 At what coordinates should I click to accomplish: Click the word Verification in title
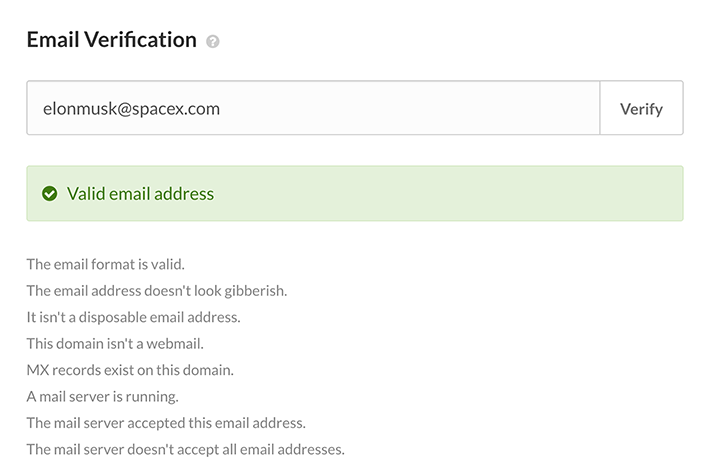tap(140, 40)
